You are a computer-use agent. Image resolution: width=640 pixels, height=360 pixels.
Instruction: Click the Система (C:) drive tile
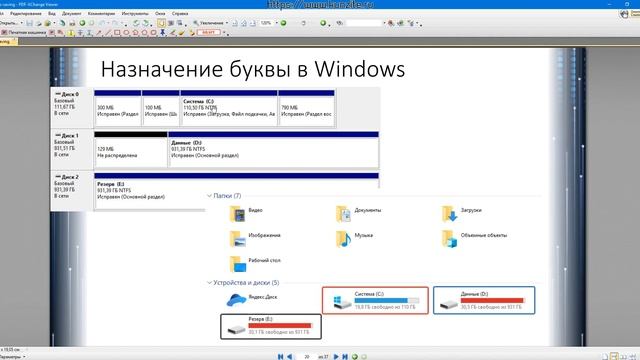pyautogui.click(x=375, y=300)
